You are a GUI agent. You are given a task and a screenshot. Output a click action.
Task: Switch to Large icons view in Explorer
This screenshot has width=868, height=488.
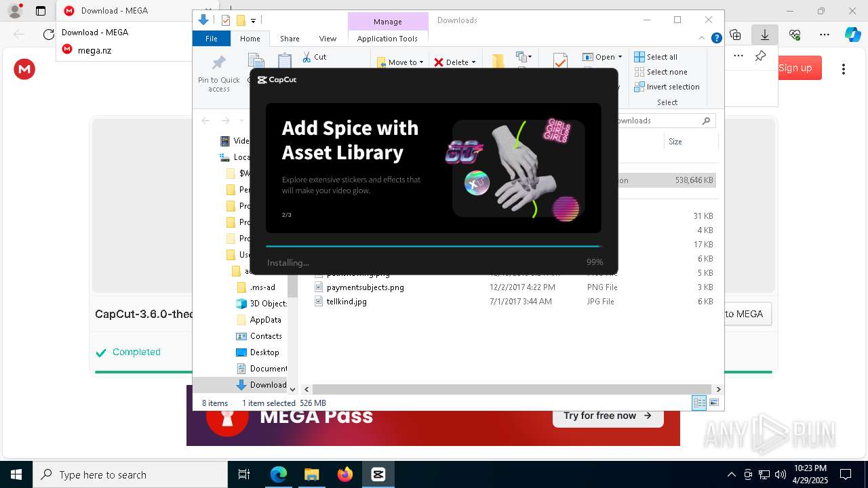713,403
